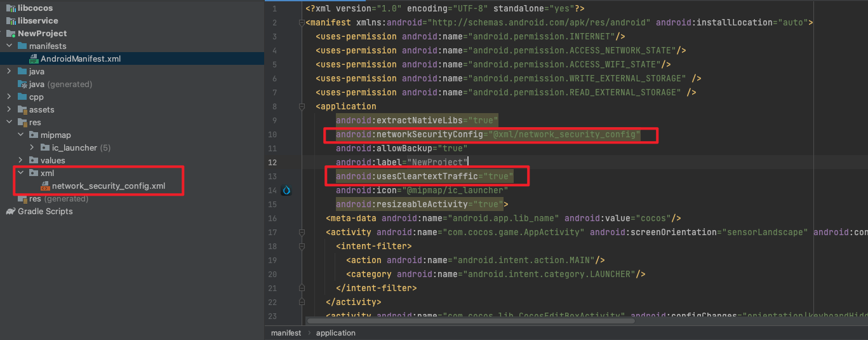Image resolution: width=868 pixels, height=340 pixels.
Task: Click the INTERNET uses-permission line
Action: (x=471, y=37)
